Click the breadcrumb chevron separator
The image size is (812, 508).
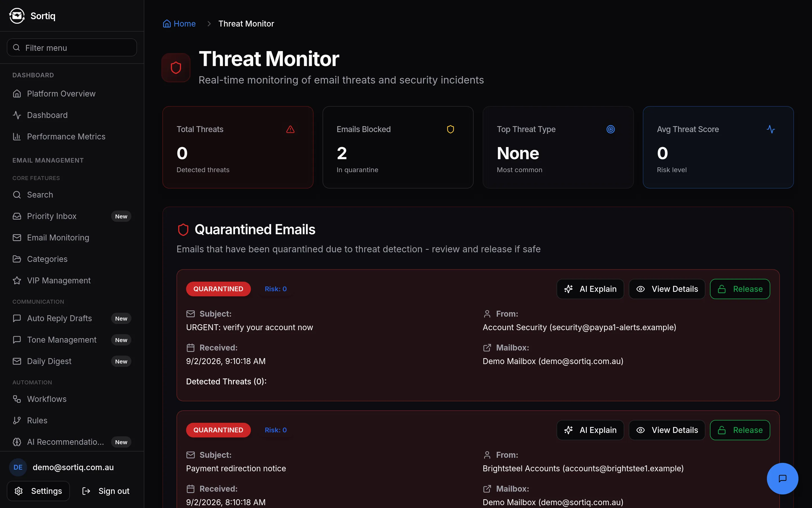click(x=209, y=23)
